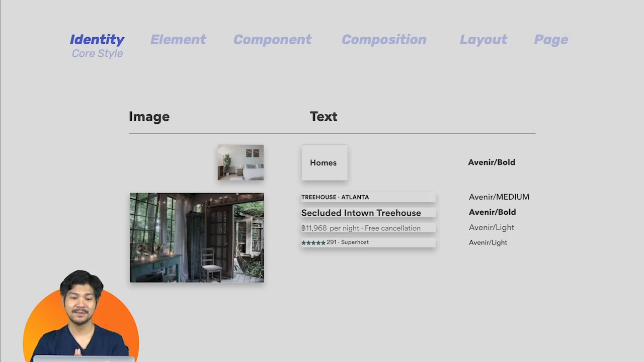The width and height of the screenshot is (644, 362).
Task: Switch to the Element section
Action: 178,40
